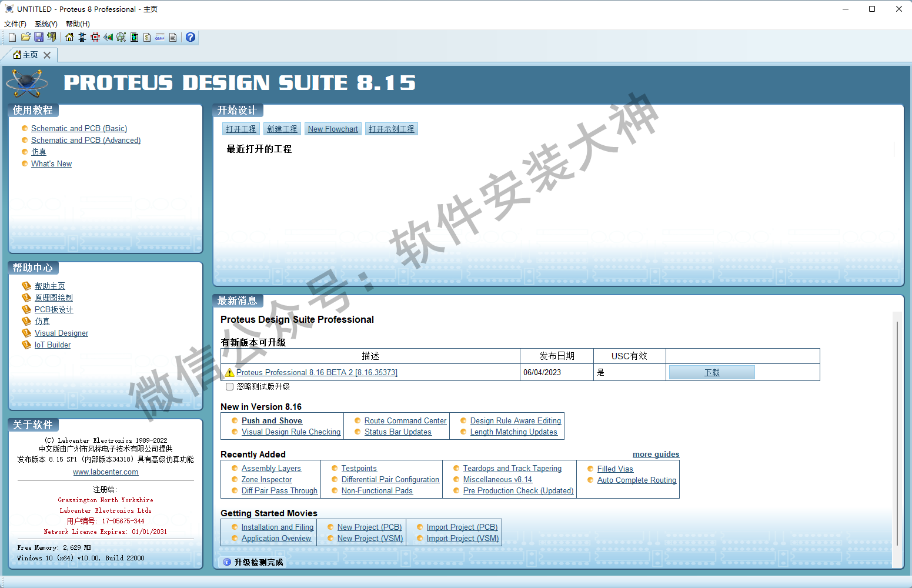Click the 打开工程 button

pos(241,129)
